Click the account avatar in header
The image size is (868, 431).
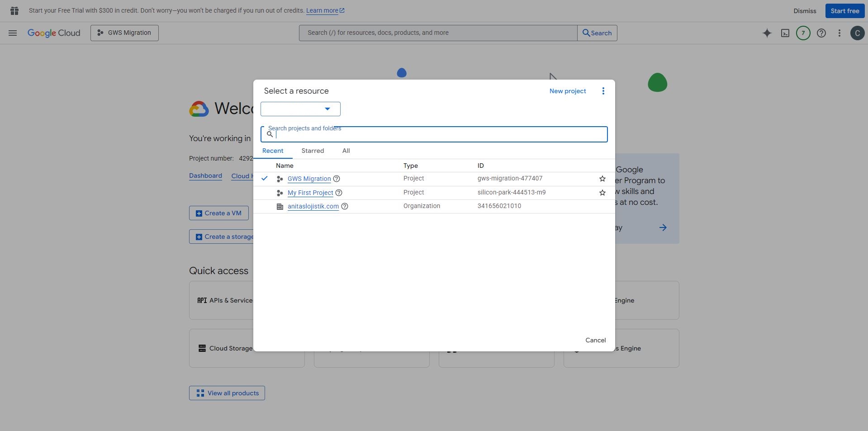[857, 33]
